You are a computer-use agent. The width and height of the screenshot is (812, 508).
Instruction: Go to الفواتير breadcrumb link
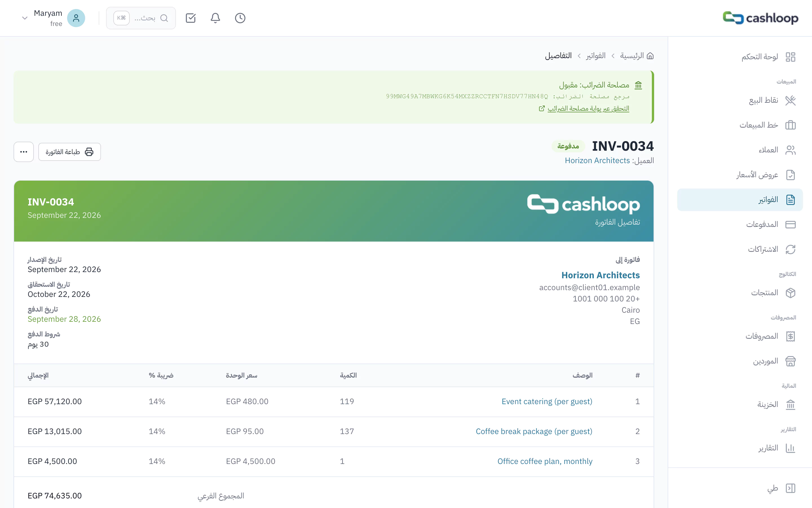click(x=595, y=56)
